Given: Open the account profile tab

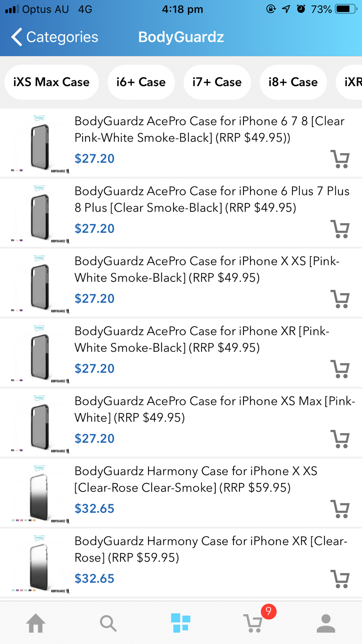Looking at the screenshot, I should tap(326, 623).
